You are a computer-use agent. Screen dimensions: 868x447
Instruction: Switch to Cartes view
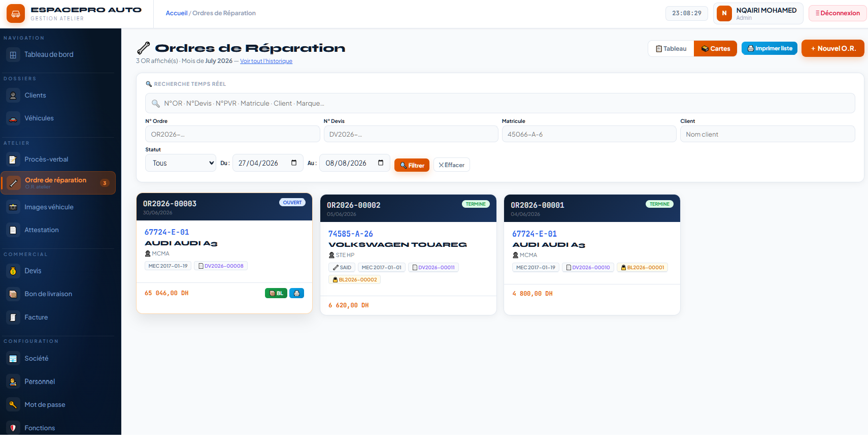[715, 49]
